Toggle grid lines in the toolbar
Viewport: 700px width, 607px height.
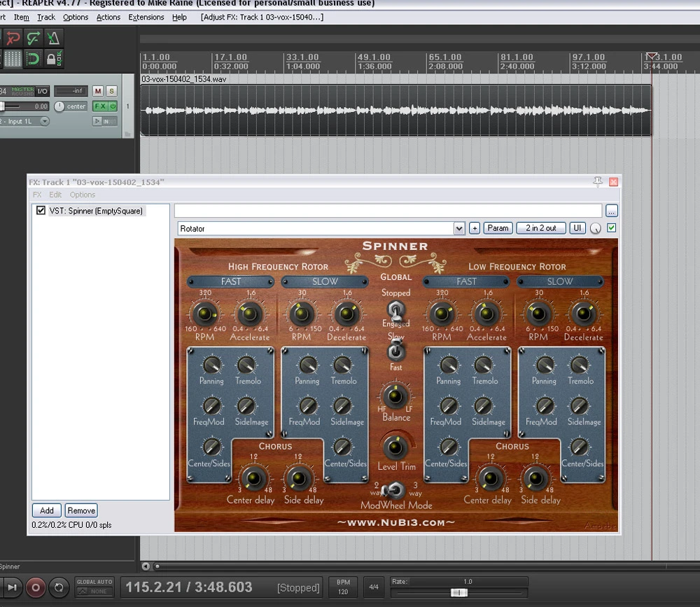[13, 59]
